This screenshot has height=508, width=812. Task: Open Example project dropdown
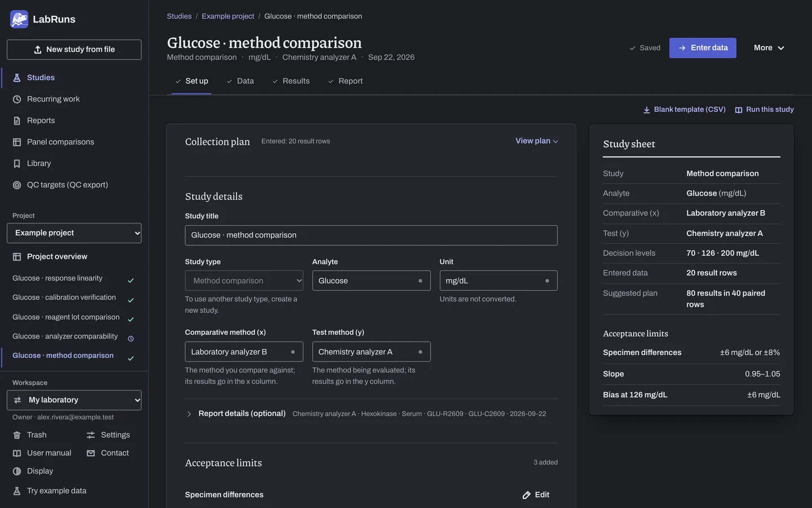[x=74, y=233]
